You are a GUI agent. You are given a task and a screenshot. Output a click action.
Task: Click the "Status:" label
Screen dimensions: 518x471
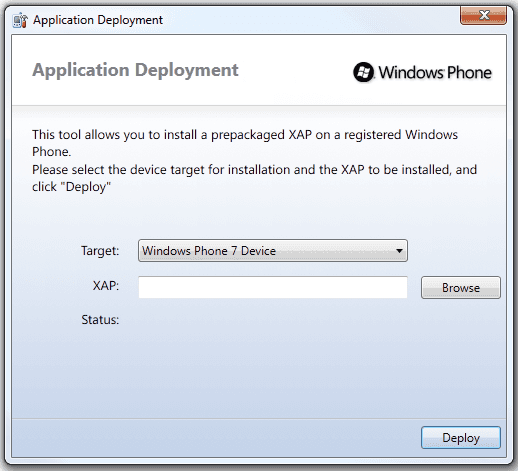100,320
